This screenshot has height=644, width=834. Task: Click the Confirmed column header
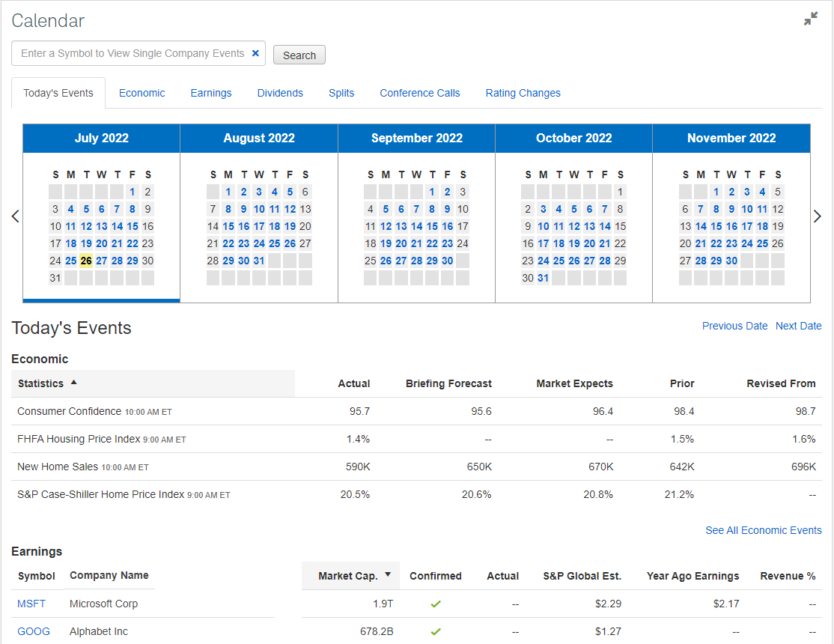(x=436, y=576)
